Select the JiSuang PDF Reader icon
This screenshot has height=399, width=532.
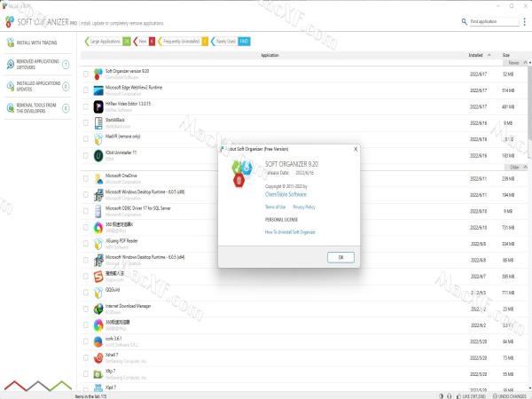[x=98, y=244]
